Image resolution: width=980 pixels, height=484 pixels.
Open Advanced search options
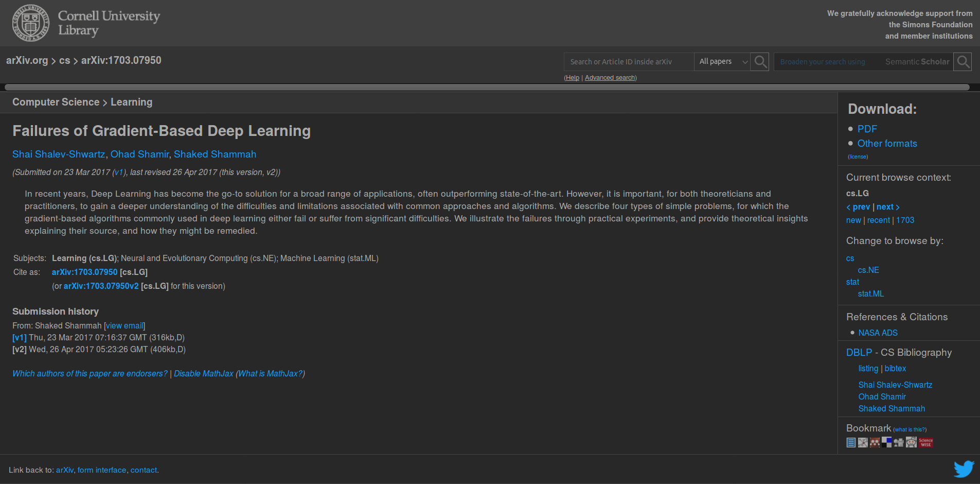610,77
